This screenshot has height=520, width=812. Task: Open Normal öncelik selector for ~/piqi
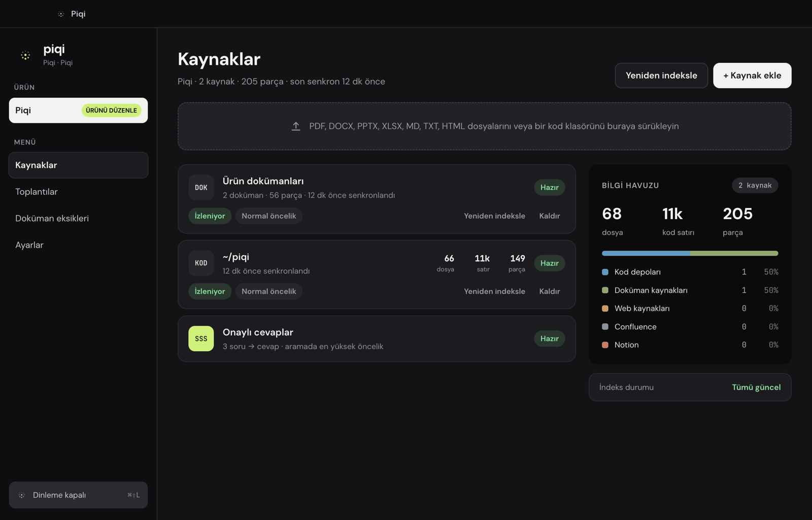coord(269,291)
